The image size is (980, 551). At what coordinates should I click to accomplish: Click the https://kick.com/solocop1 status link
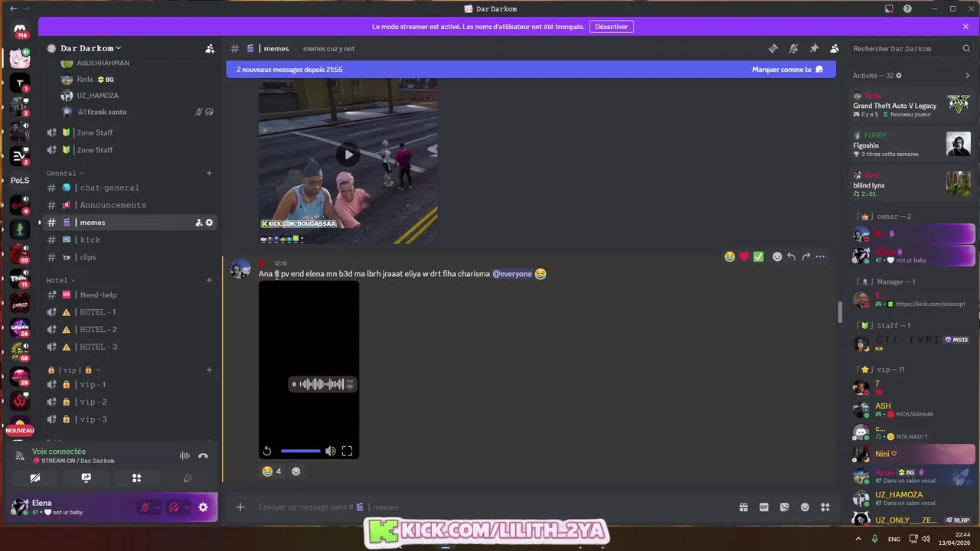click(x=930, y=304)
